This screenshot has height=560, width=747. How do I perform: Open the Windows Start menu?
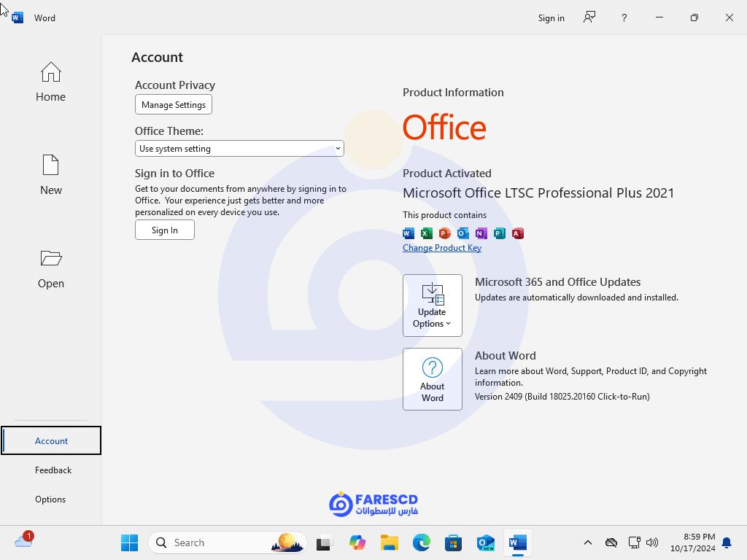(x=129, y=542)
